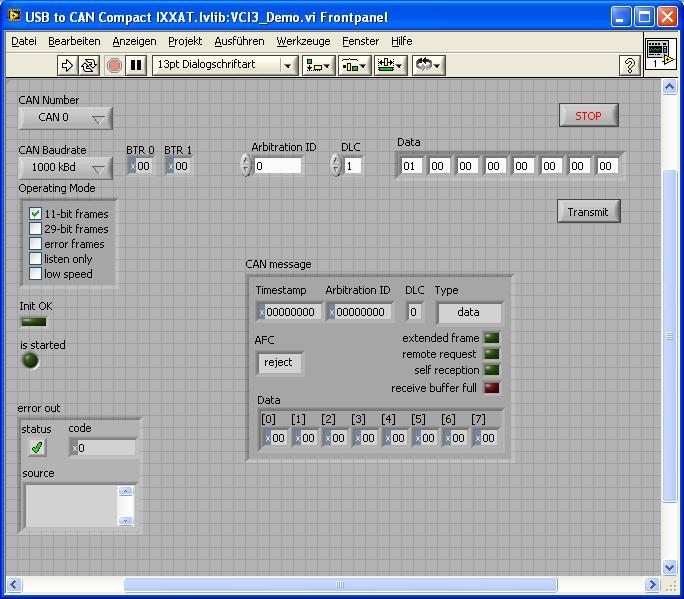Click the Arbitration ID input field
Viewport: 684px width, 599px height.
[x=277, y=166]
